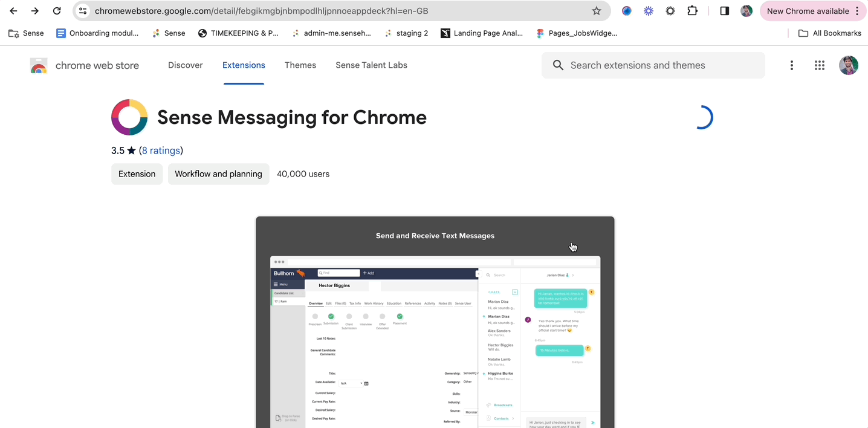Go back using the browser back arrow
The height and width of the screenshot is (428, 868).
click(13, 11)
